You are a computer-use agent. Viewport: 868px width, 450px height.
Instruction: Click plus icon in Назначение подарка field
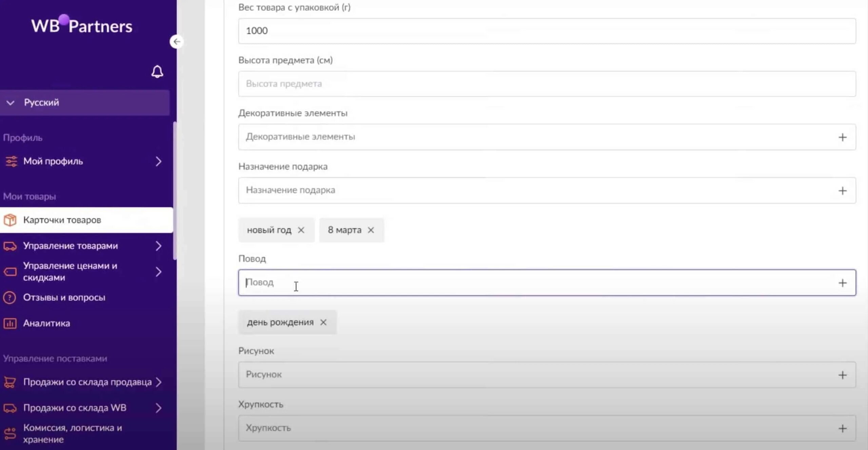click(x=842, y=190)
